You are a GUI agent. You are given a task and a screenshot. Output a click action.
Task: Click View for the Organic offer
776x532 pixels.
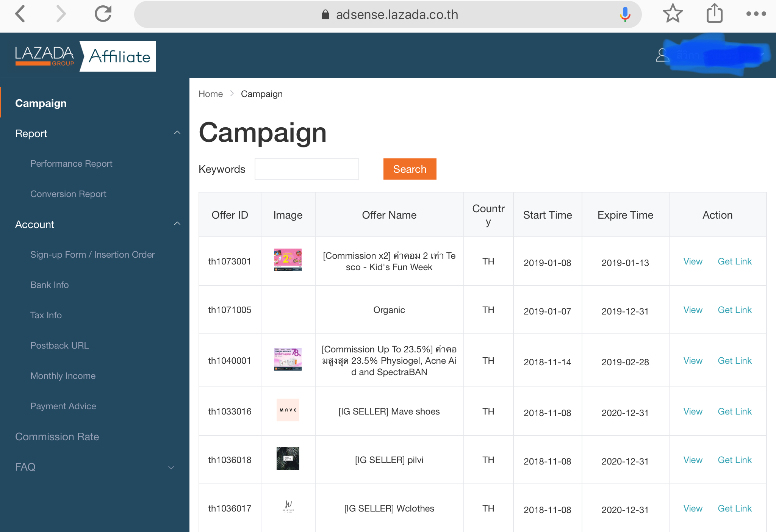[693, 310]
